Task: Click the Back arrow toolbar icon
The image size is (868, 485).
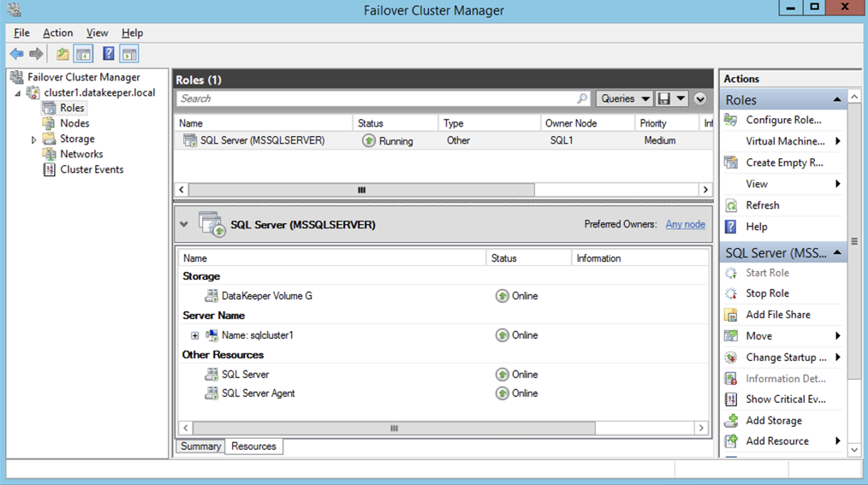Action: tap(16, 54)
